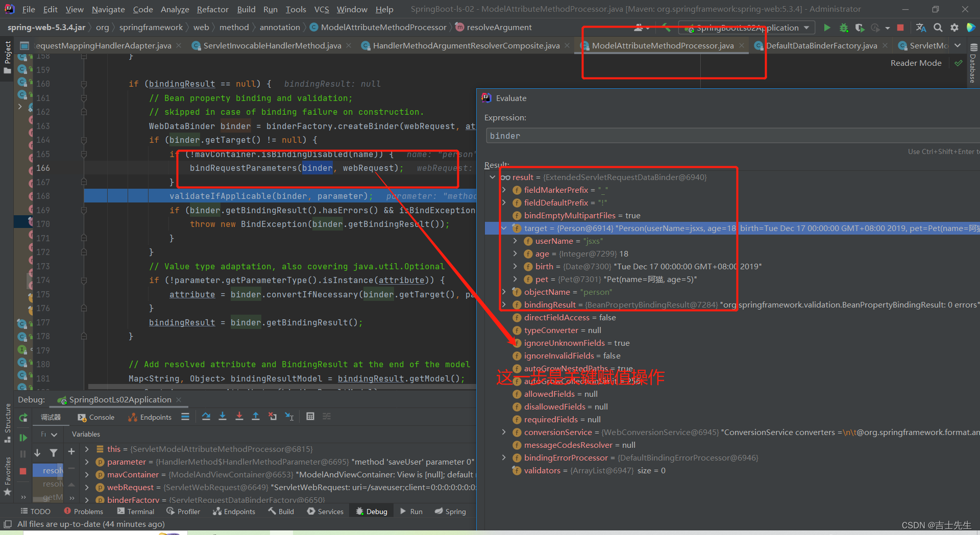Screen dimensions: 980x535
Task: Open the Terminal tool window tab
Action: [135, 512]
